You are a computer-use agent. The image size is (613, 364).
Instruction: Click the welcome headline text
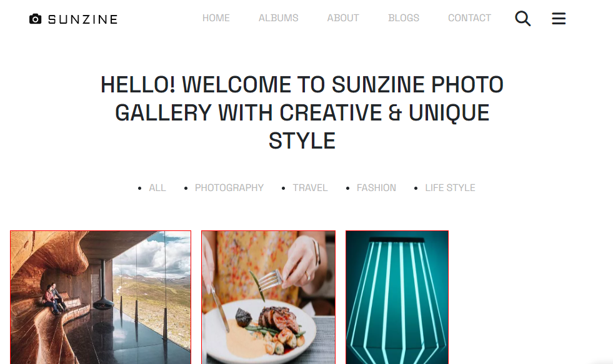pyautogui.click(x=302, y=112)
